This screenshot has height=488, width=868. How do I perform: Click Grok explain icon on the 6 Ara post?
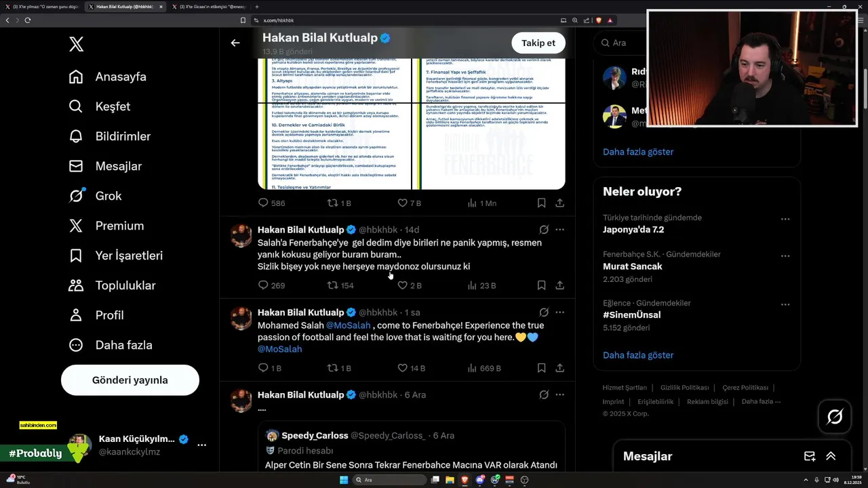(x=544, y=394)
